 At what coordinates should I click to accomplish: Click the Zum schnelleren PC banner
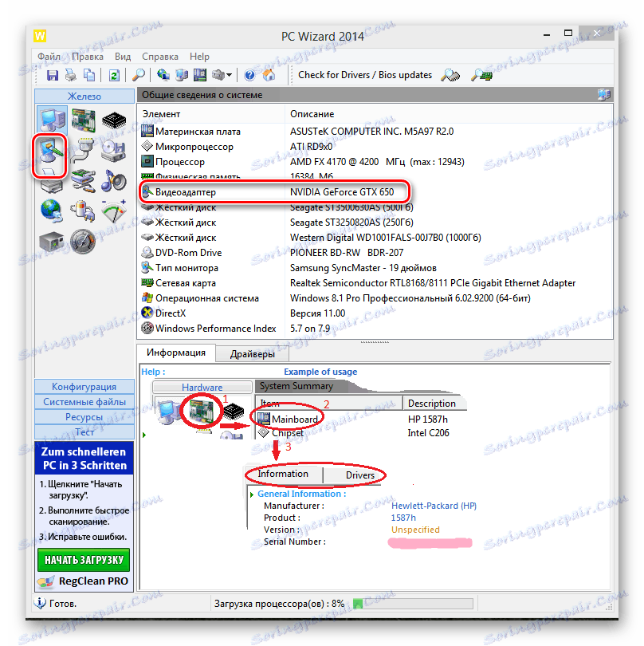[x=84, y=459]
